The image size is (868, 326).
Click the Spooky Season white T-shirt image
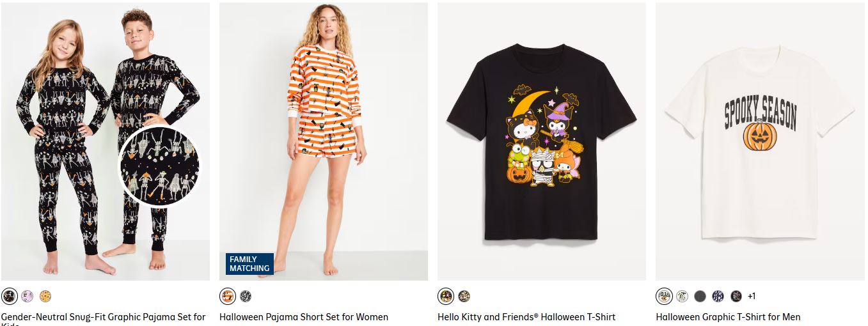[x=760, y=141]
